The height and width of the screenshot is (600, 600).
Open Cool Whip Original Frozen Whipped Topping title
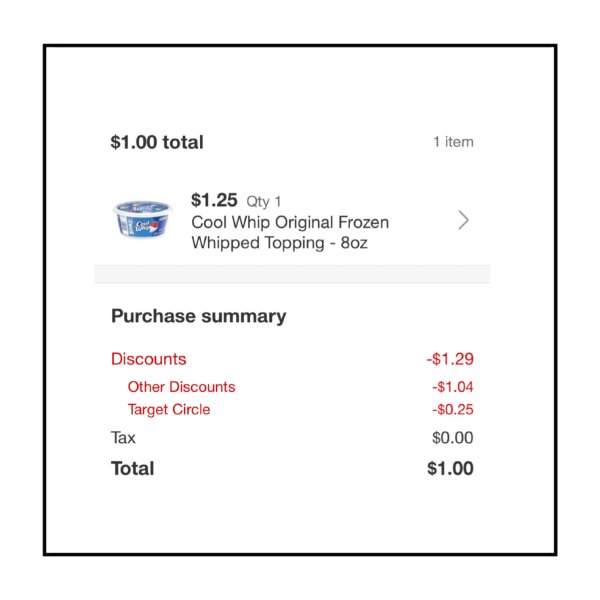click(290, 232)
